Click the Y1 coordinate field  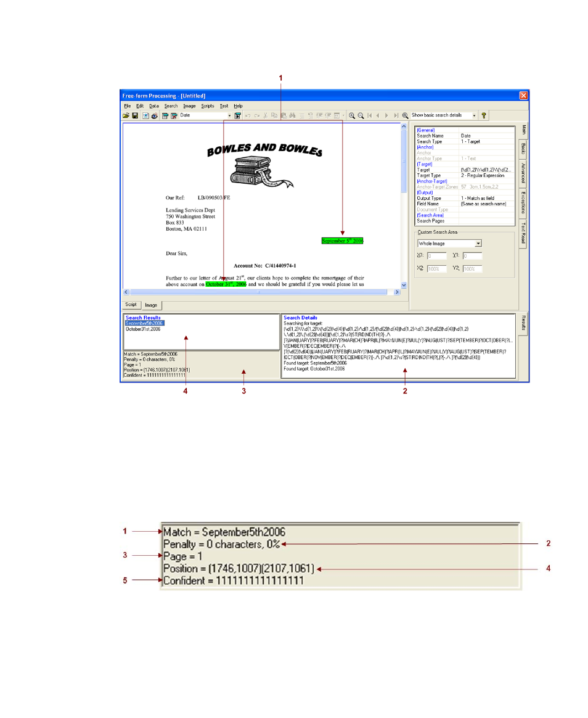472,256
